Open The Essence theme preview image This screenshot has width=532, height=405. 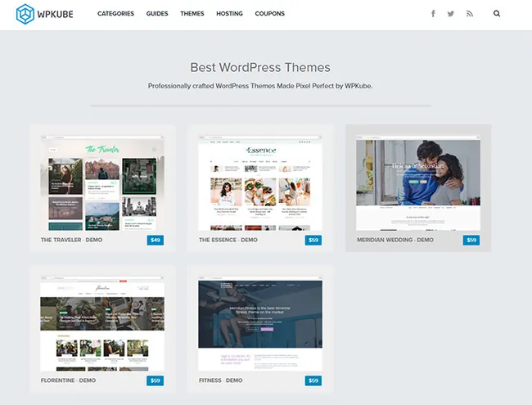[260, 182]
